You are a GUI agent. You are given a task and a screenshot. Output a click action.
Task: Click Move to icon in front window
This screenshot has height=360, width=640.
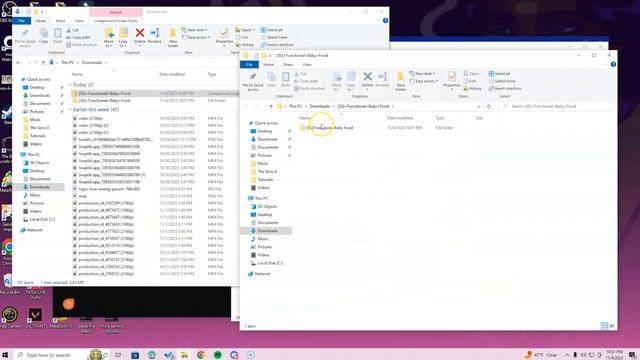pyautogui.click(x=336, y=81)
